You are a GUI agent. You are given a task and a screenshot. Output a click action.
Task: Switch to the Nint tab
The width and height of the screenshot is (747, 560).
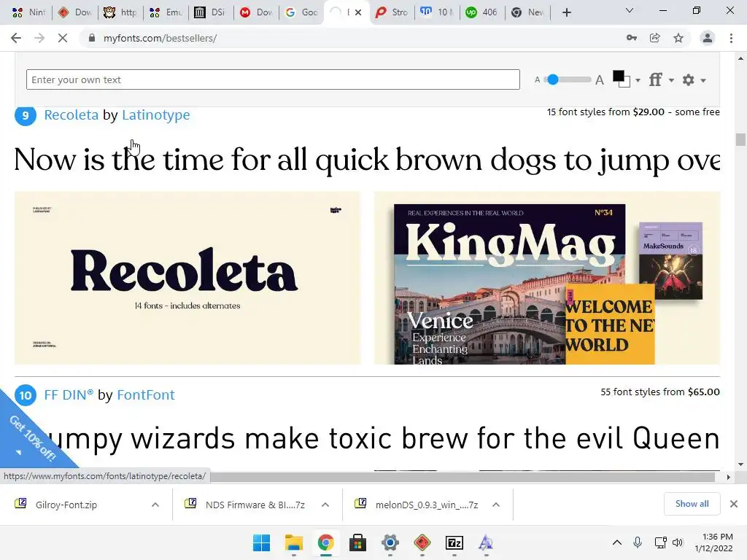[28, 12]
